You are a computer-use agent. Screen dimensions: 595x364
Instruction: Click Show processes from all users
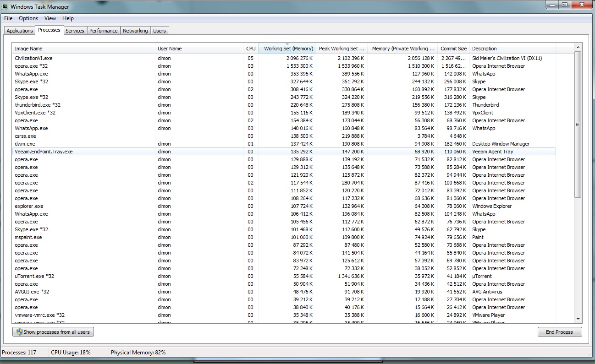click(x=53, y=332)
